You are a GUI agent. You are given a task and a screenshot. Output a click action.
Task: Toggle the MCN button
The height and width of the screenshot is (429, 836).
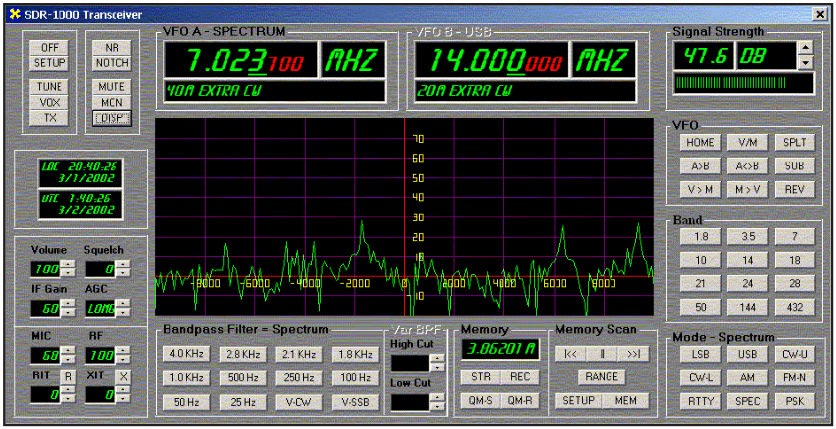pyautogui.click(x=112, y=102)
